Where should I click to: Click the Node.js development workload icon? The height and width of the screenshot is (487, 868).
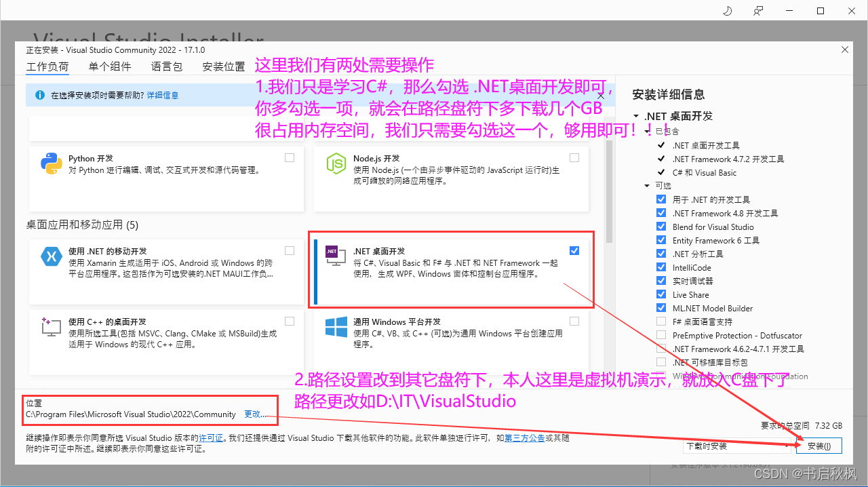(336, 163)
